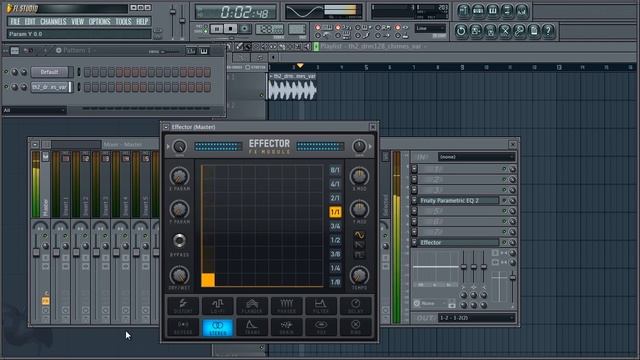The height and width of the screenshot is (360, 640).
Task: Mute the Default channel green LED
Action: coord(6,72)
